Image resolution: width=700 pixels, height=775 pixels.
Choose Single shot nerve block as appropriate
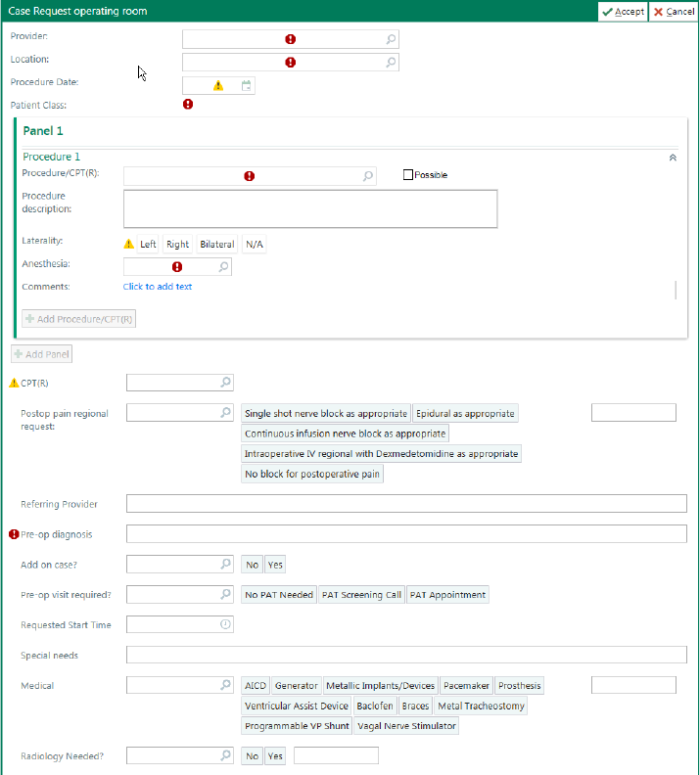tap(326, 414)
